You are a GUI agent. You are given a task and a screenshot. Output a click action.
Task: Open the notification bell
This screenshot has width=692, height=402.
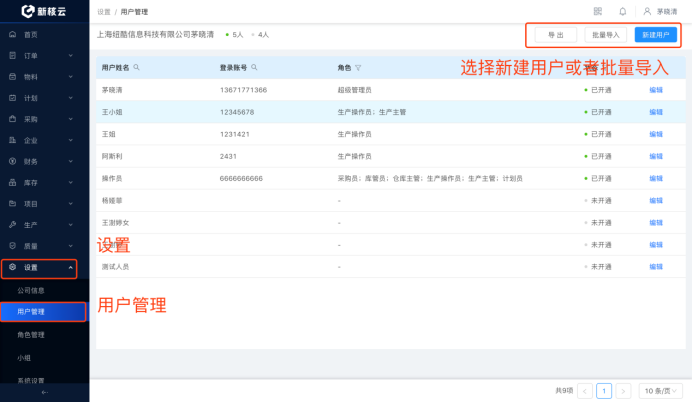click(622, 11)
